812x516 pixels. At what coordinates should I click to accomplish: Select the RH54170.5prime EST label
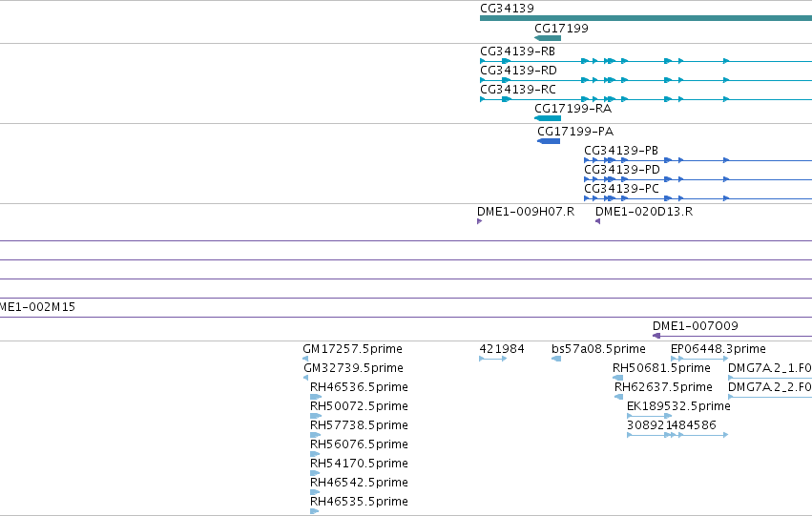359,464
